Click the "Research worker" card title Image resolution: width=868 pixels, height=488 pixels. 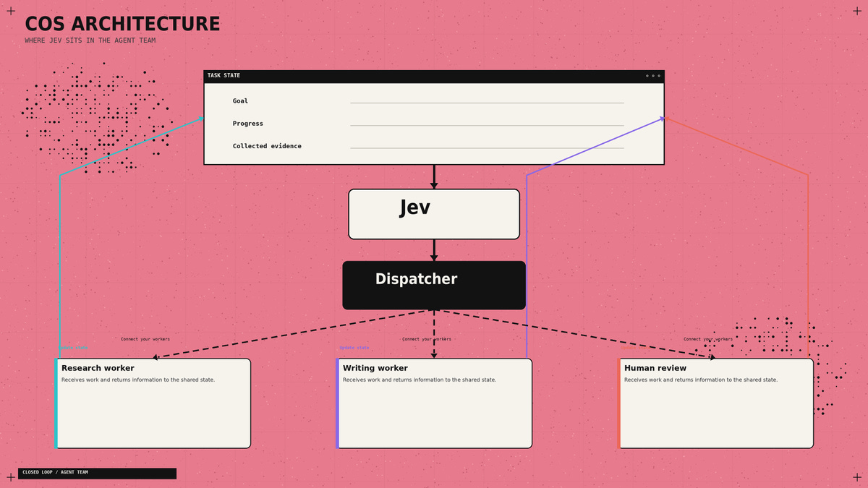[98, 368]
